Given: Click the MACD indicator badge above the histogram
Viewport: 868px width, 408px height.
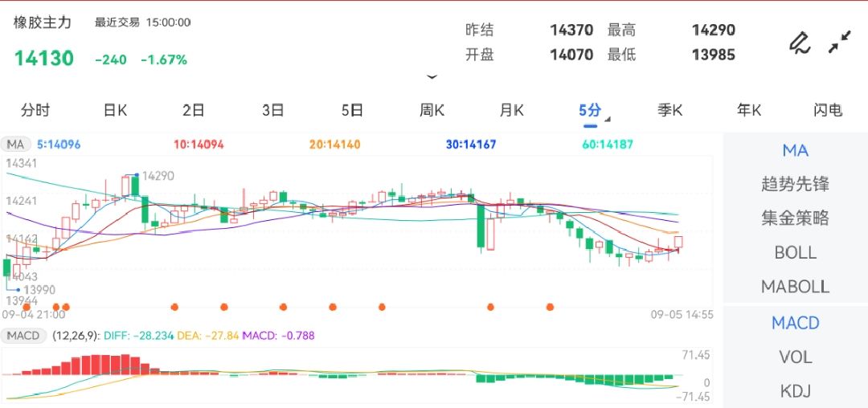Looking at the screenshot, I should tap(24, 335).
